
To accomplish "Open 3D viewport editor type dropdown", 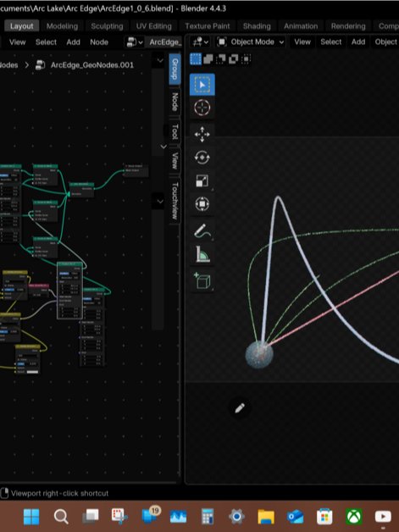I will click(x=201, y=42).
